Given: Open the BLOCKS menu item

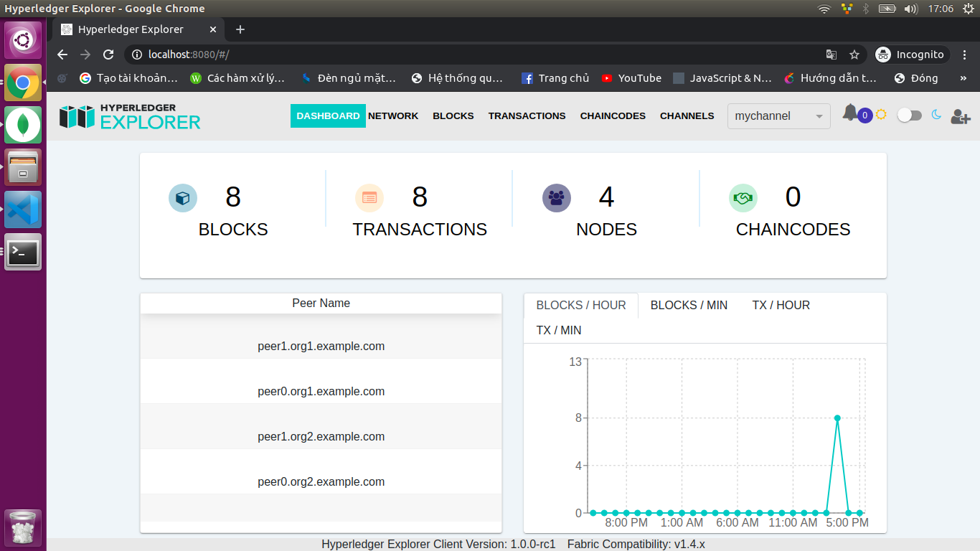Looking at the screenshot, I should 453,116.
